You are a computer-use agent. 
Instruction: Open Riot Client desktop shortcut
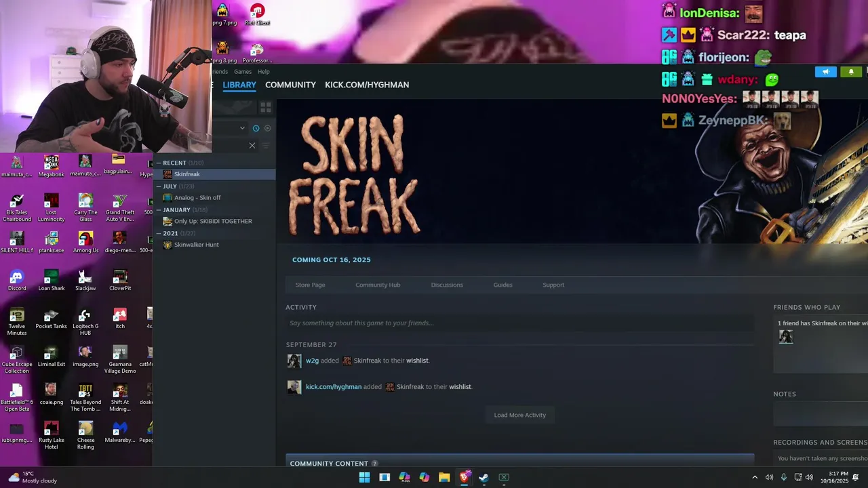coord(257,15)
